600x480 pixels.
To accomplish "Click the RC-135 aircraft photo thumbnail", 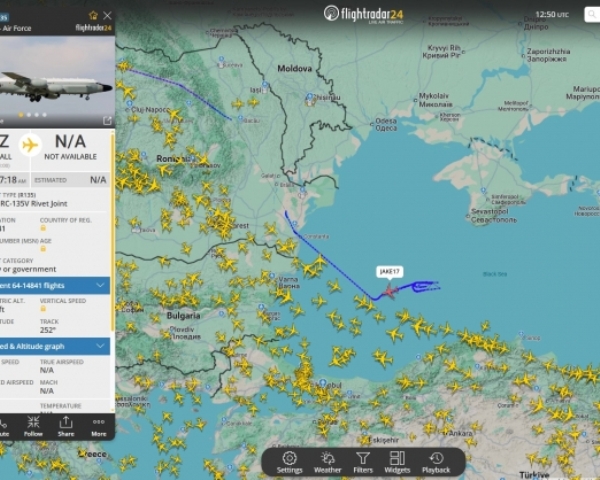I will [57, 82].
